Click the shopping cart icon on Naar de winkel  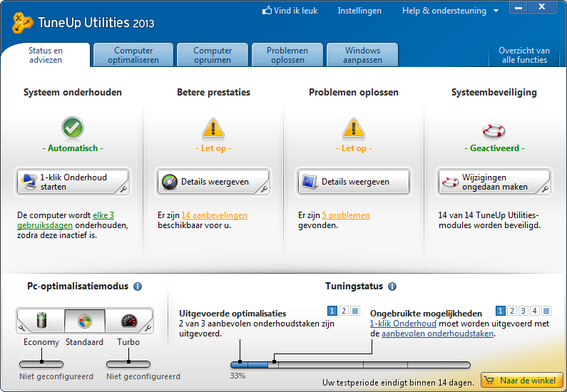(489, 380)
